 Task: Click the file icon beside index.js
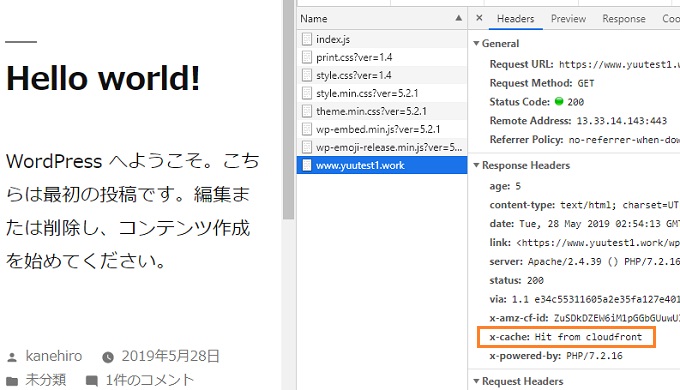point(307,39)
